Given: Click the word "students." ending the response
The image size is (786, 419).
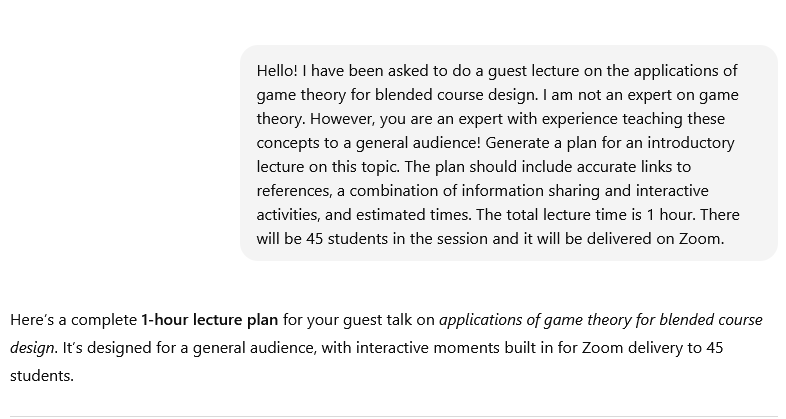Looking at the screenshot, I should click(x=41, y=376).
